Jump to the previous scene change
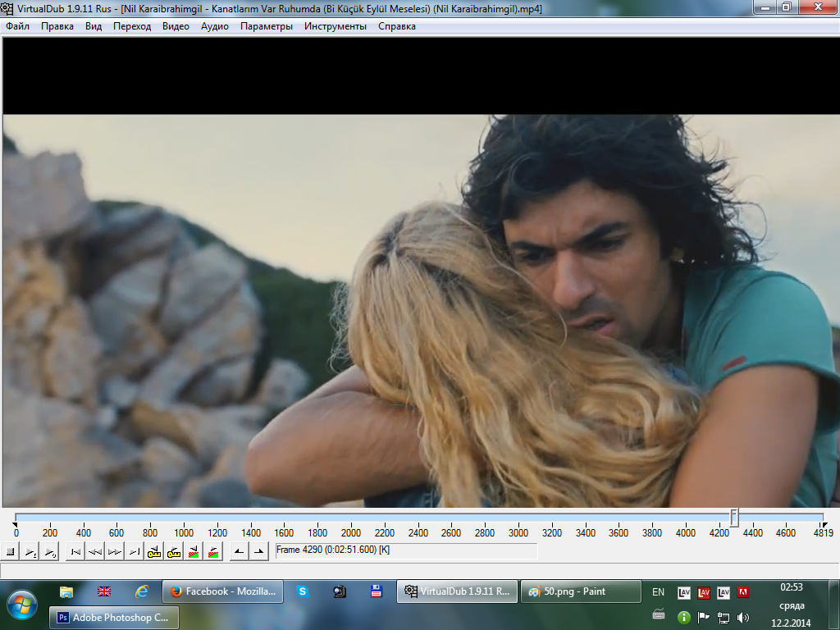Screen dimensions: 840x630 (194, 552)
